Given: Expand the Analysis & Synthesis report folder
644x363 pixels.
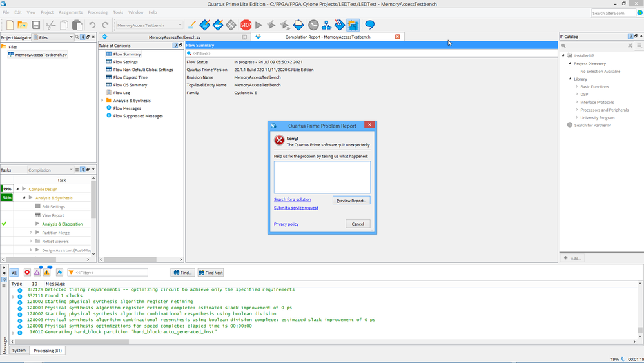Looking at the screenshot, I should (x=102, y=101).
